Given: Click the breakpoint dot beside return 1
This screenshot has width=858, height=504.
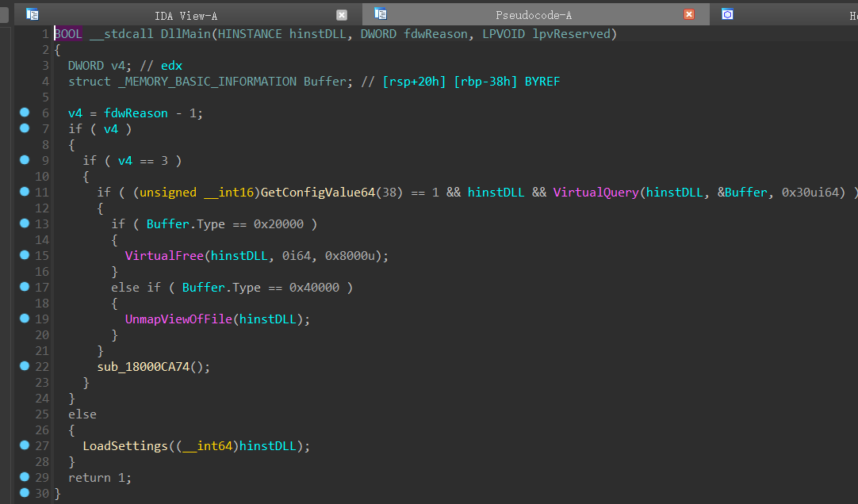Looking at the screenshot, I should (24, 477).
